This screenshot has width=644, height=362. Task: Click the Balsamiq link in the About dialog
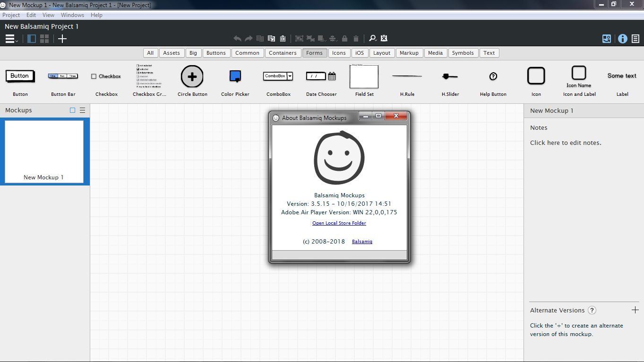point(362,241)
